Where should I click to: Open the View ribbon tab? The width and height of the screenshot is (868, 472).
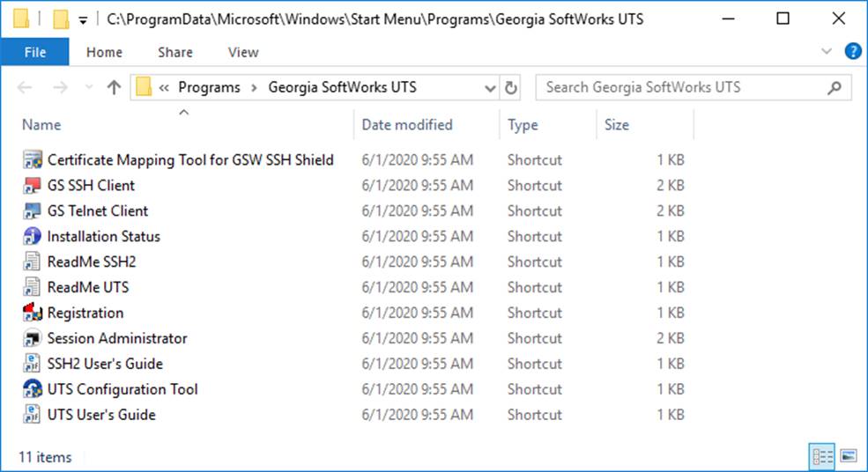243,52
